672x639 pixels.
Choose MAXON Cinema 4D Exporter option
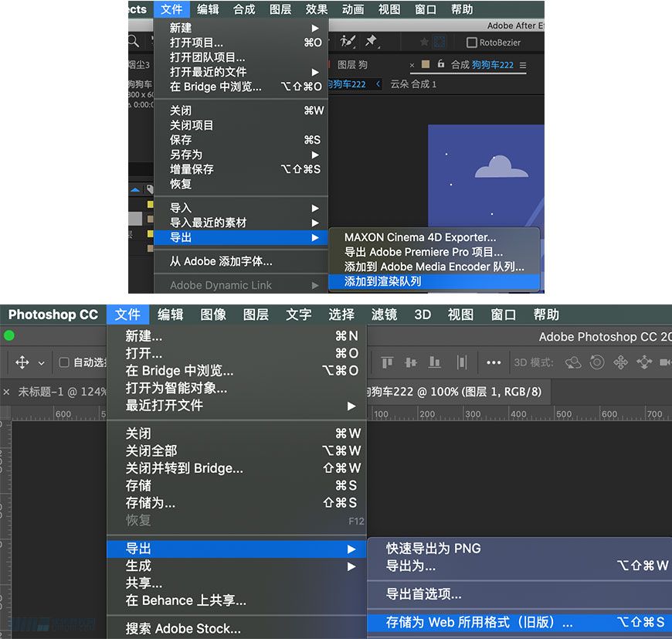[x=434, y=237]
